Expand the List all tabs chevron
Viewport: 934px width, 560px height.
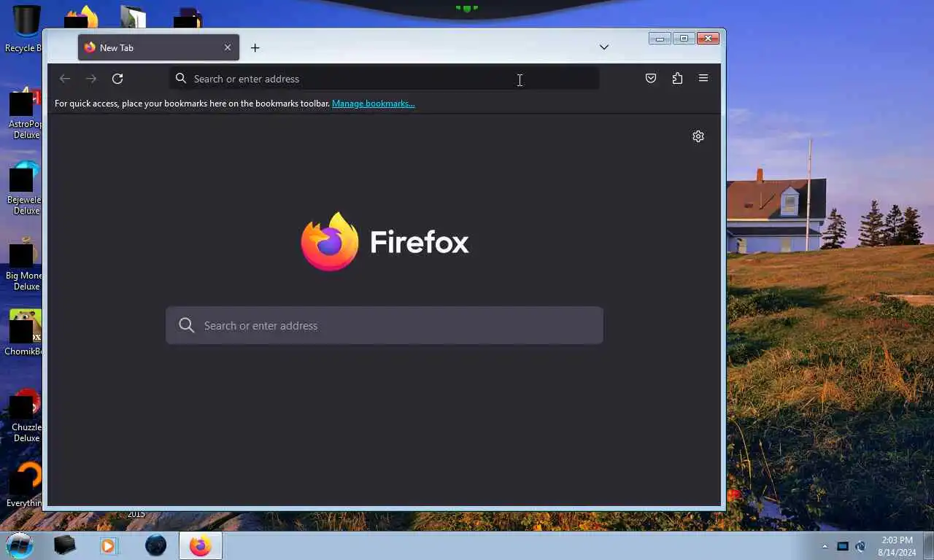pos(604,47)
